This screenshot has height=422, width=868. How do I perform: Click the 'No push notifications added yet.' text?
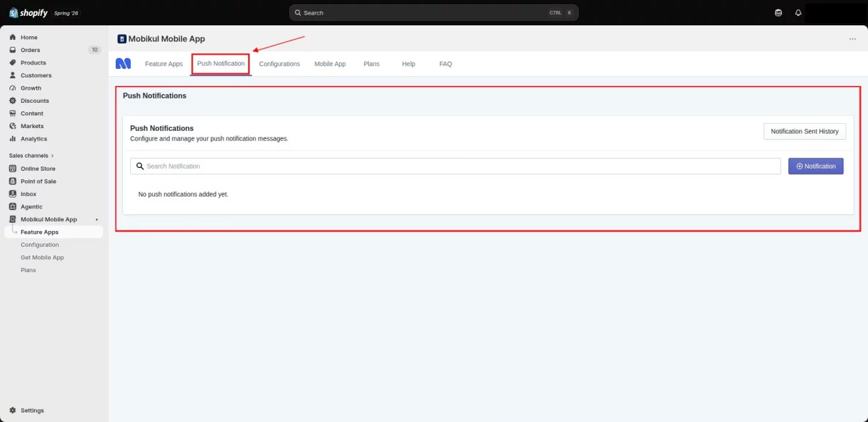[183, 194]
